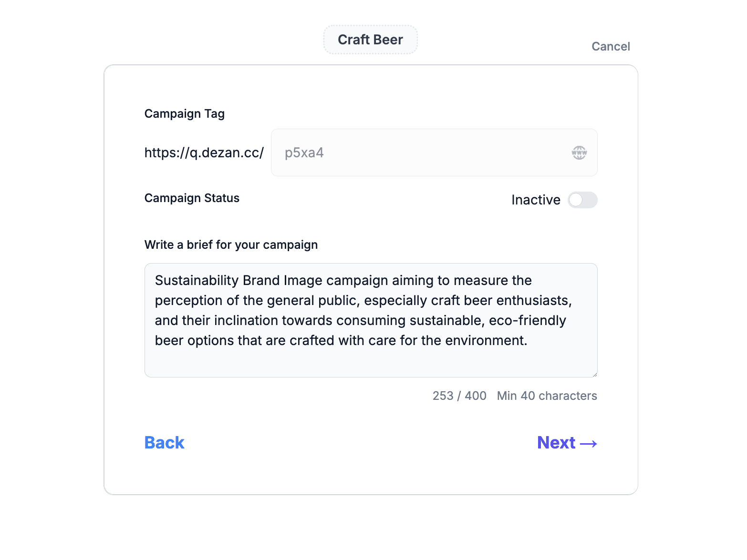Viewport: 747px width, 560px height.
Task: Click the Min 40 characters hint
Action: click(x=547, y=396)
